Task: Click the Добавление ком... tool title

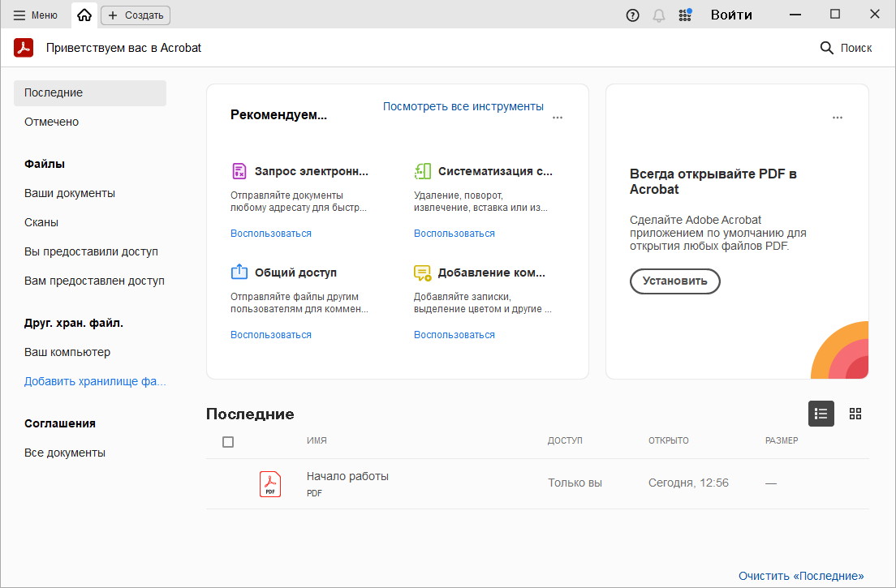Action: pyautogui.click(x=492, y=273)
